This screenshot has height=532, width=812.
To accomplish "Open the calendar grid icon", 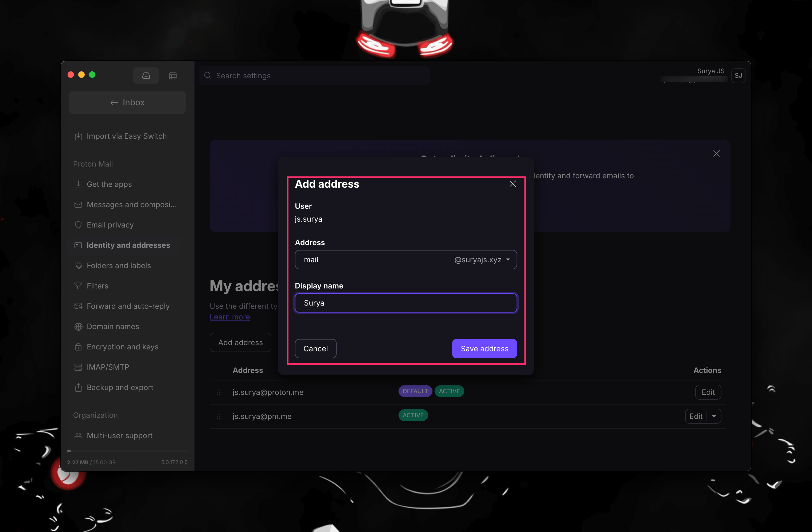I will (173, 75).
